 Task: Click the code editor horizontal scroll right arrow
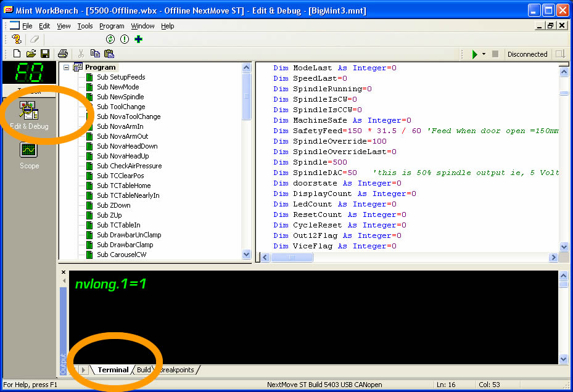(553, 258)
